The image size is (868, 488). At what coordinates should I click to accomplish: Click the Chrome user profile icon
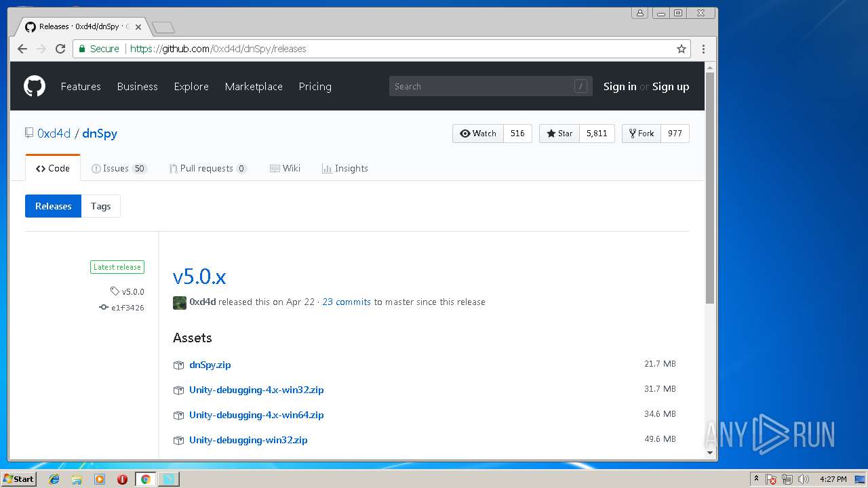click(639, 12)
